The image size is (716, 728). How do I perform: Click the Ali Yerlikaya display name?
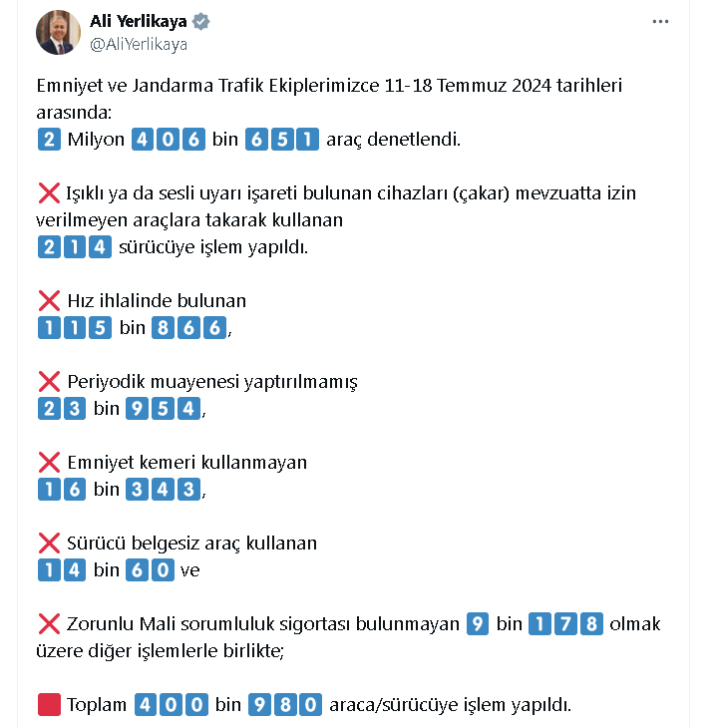coord(139,21)
